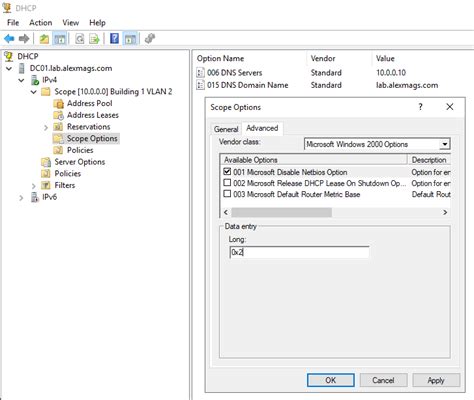Expand the Reservations tree node
This screenshot has height=400, width=474.
coord(46,127)
